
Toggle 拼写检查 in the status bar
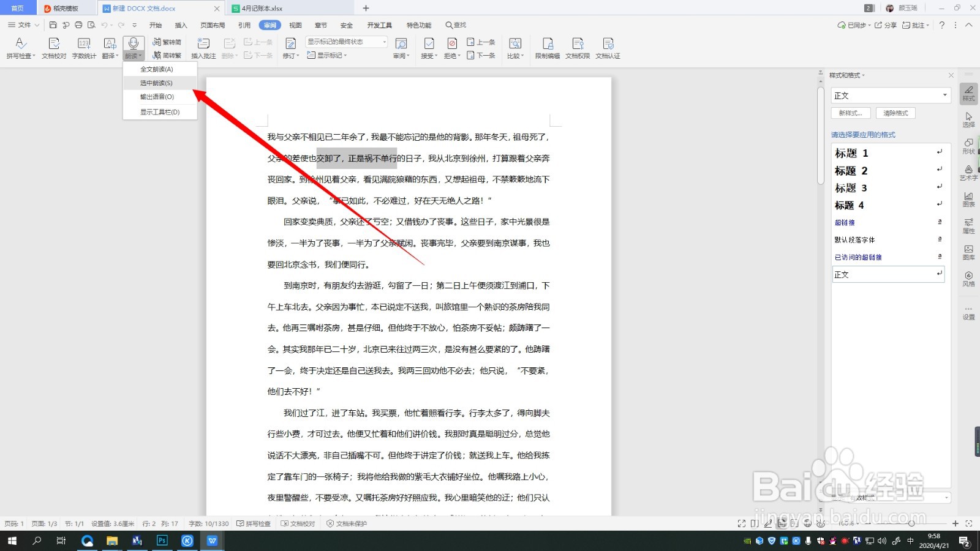[x=254, y=523]
